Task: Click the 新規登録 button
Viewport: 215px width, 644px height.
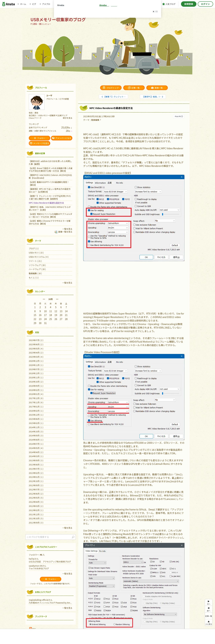Action: tap(189, 4)
